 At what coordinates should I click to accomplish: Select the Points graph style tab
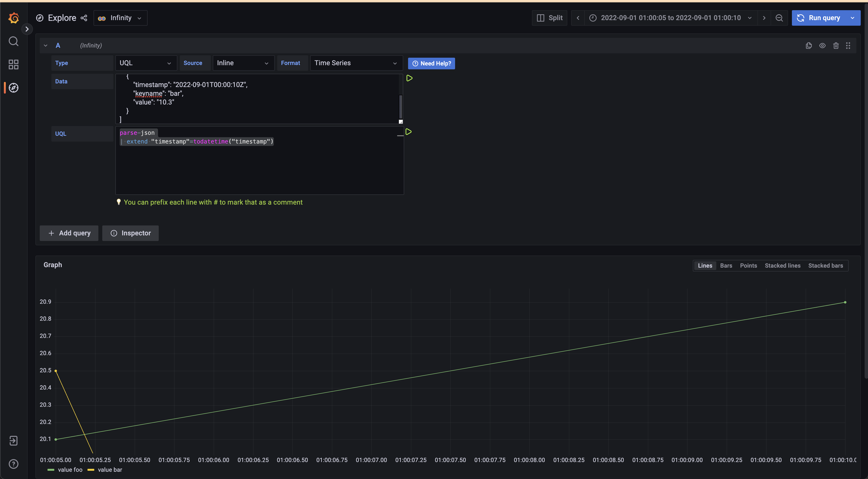tap(748, 265)
